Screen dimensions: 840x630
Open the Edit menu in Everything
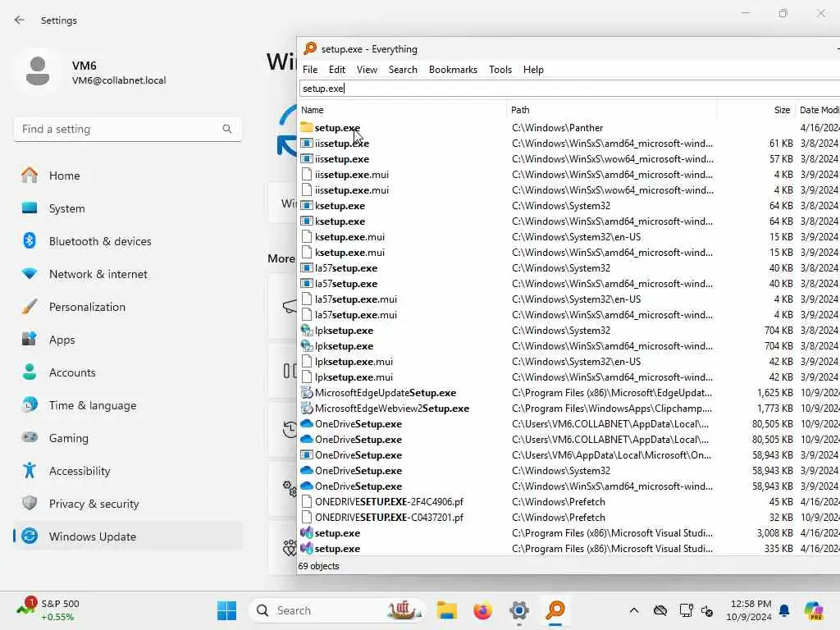click(337, 70)
